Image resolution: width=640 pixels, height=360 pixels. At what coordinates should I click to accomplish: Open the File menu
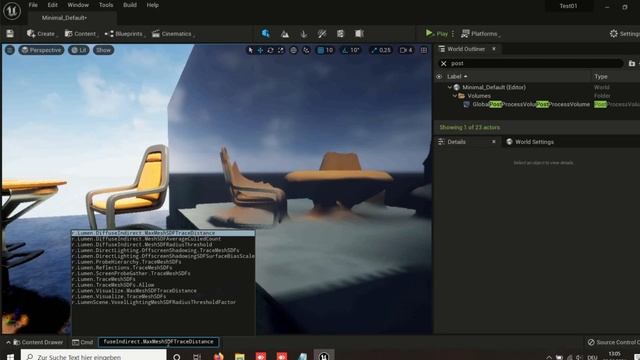point(33,5)
